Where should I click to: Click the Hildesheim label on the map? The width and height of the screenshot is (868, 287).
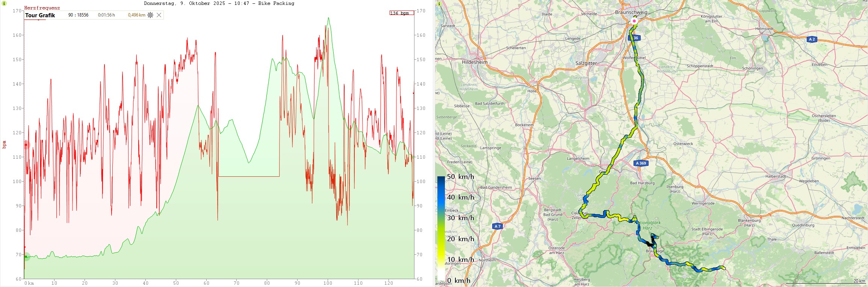click(x=475, y=62)
